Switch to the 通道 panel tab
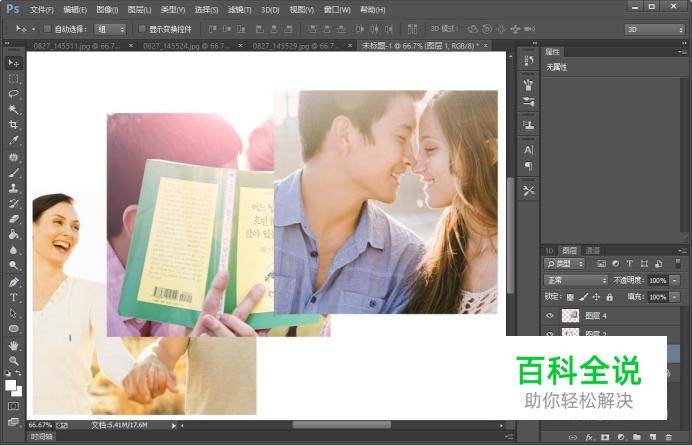The width and height of the screenshot is (692, 445). click(x=592, y=251)
